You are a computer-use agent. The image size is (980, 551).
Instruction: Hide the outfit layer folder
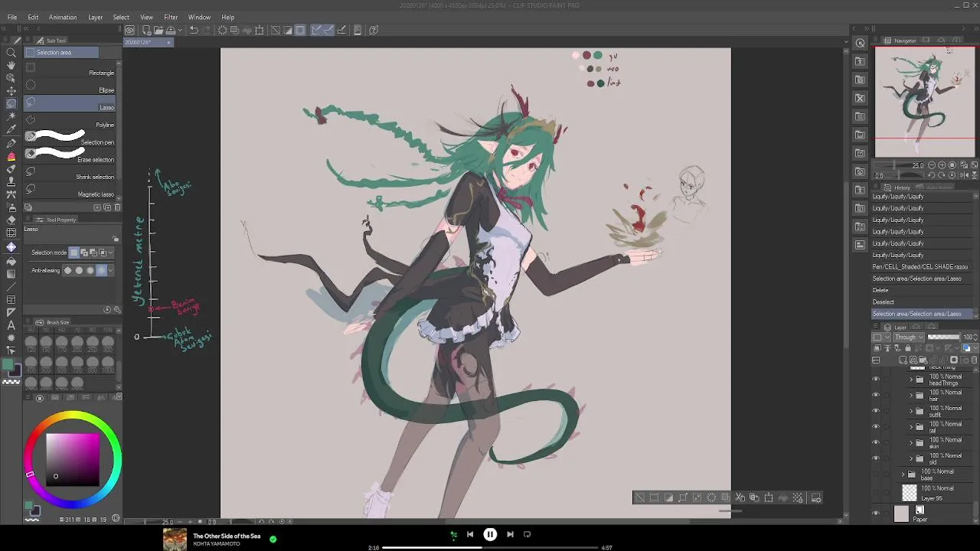pyautogui.click(x=876, y=411)
